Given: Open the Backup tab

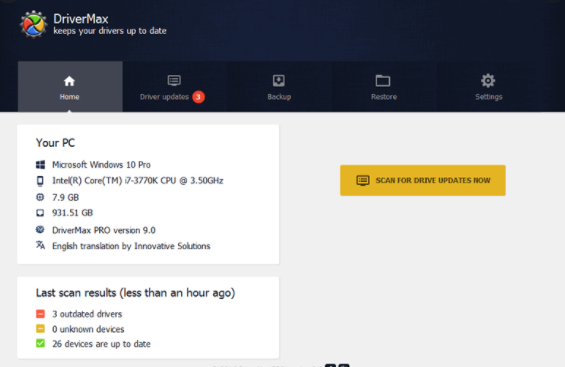Looking at the screenshot, I should [x=279, y=87].
